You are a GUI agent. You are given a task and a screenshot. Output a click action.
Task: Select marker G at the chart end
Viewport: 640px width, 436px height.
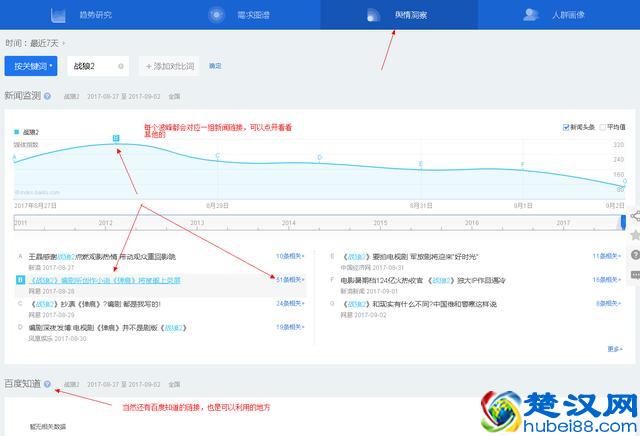(x=624, y=181)
